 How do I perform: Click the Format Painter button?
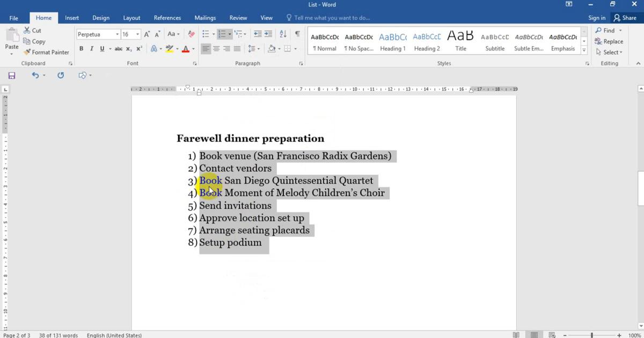(x=46, y=52)
